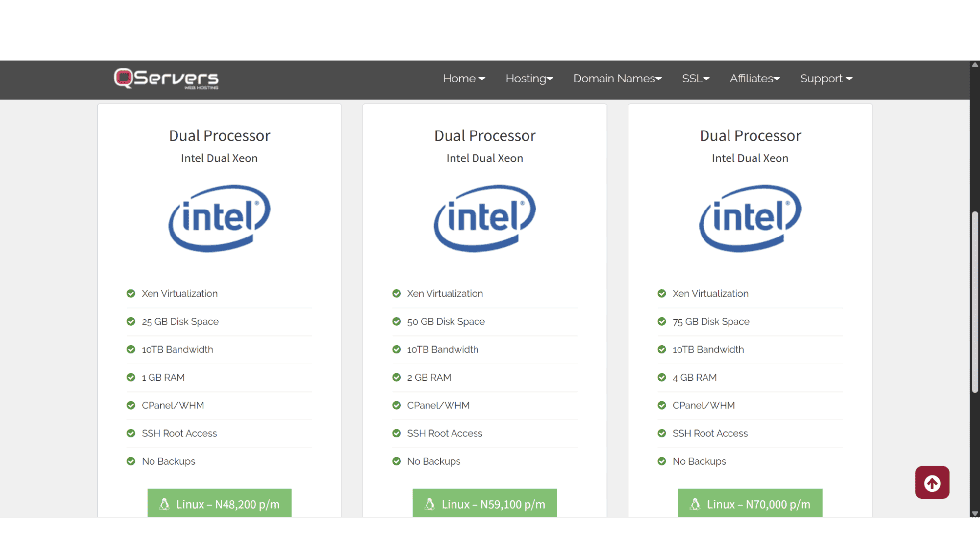
Task: Click '10TB Bandwidth' in the 50 GB plan
Action: coord(443,349)
